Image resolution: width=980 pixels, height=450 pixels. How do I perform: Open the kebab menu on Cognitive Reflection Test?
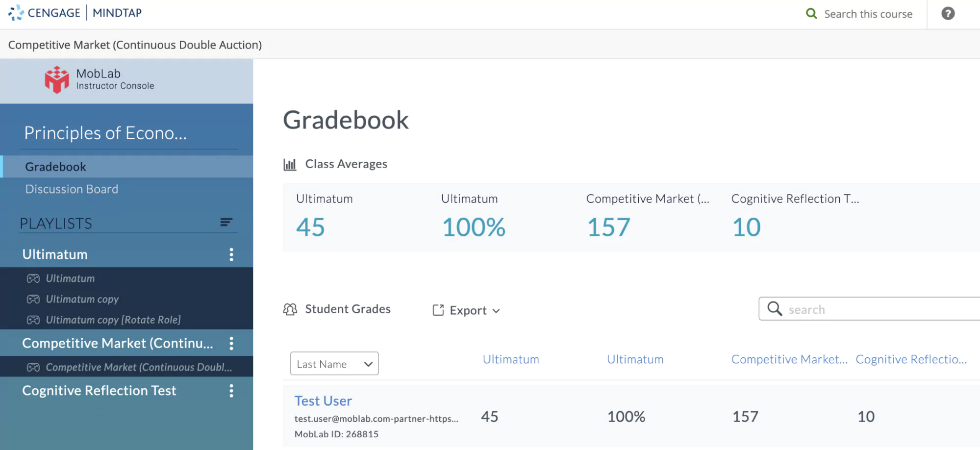(x=231, y=391)
